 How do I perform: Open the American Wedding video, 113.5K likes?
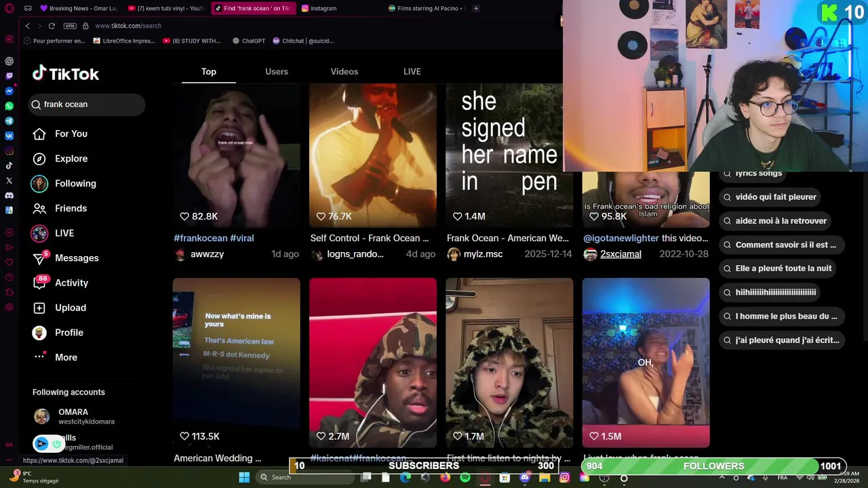pos(236,363)
